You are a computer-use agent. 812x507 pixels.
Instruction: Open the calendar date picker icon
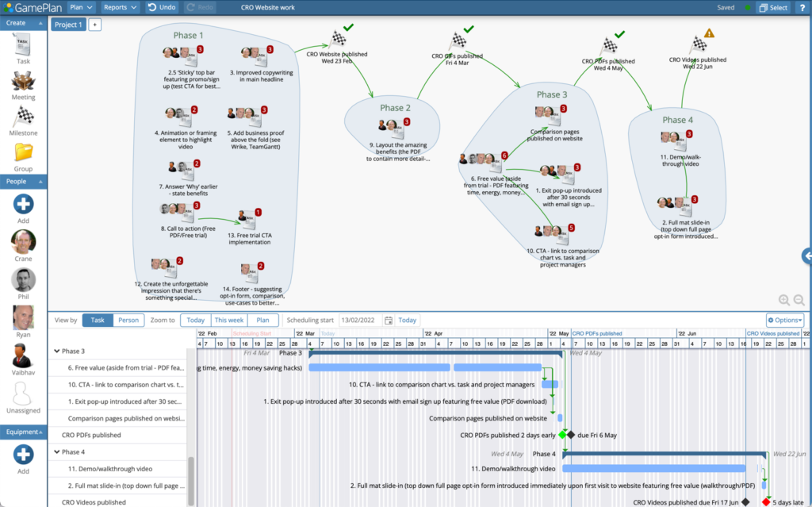coord(389,321)
